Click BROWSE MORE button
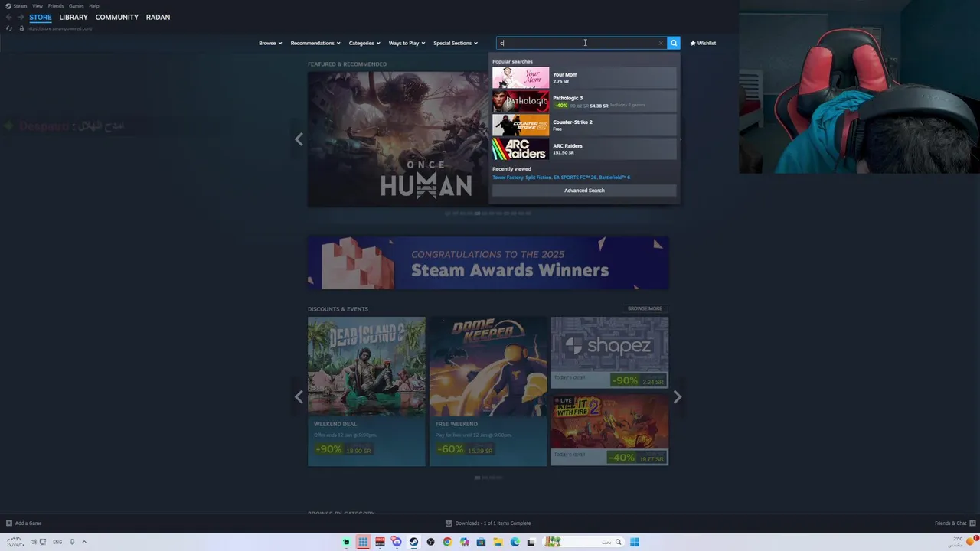980x551 pixels. point(645,308)
